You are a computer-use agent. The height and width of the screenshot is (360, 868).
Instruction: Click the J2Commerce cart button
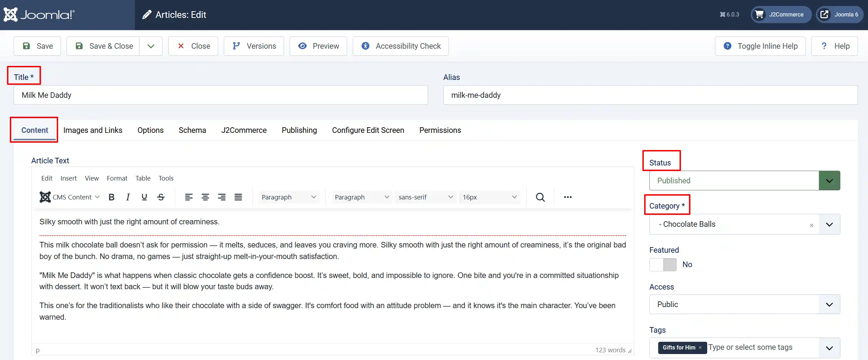point(781,15)
